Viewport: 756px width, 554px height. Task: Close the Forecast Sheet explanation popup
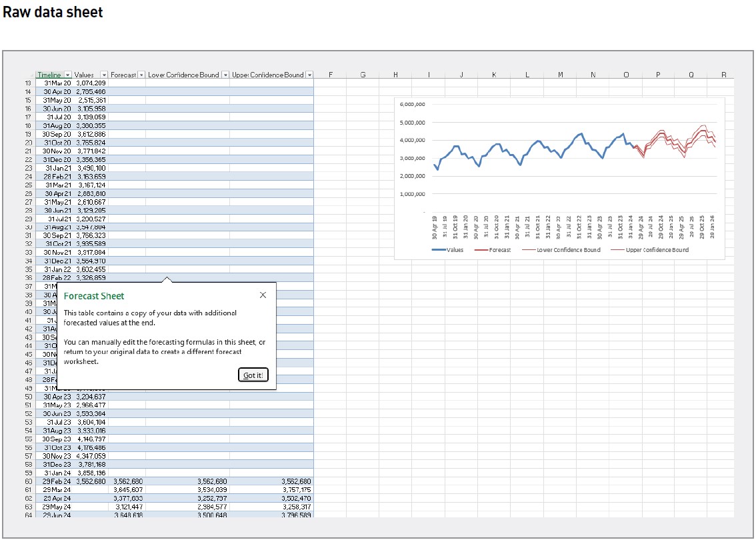(x=263, y=294)
